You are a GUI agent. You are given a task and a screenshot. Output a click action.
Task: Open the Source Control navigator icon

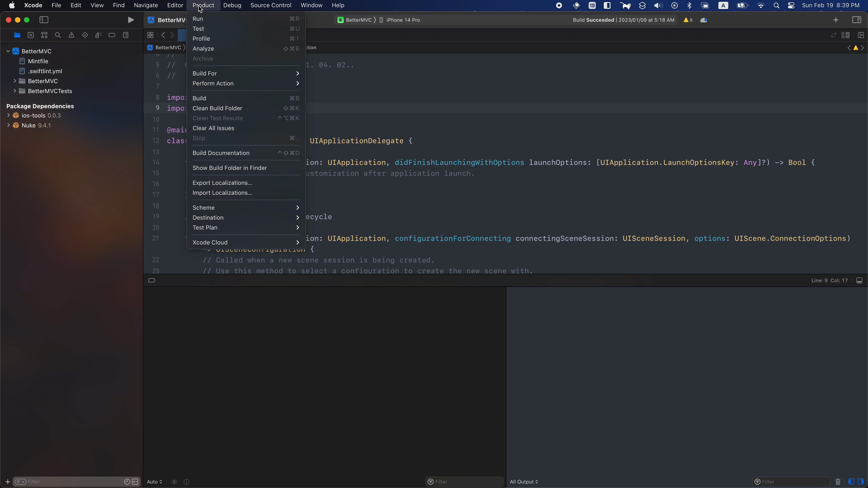[31, 35]
